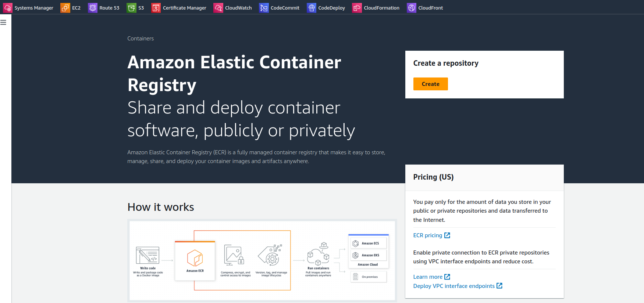Click the EC2 service icon

65,8
